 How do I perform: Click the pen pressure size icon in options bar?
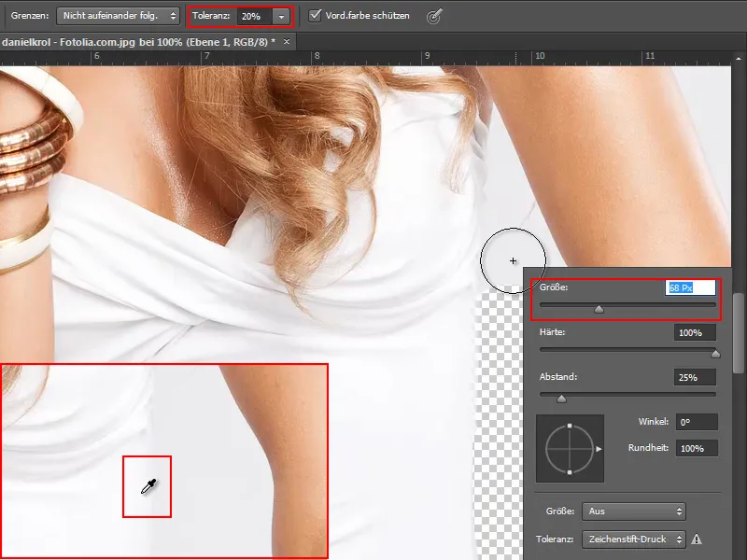pos(433,16)
